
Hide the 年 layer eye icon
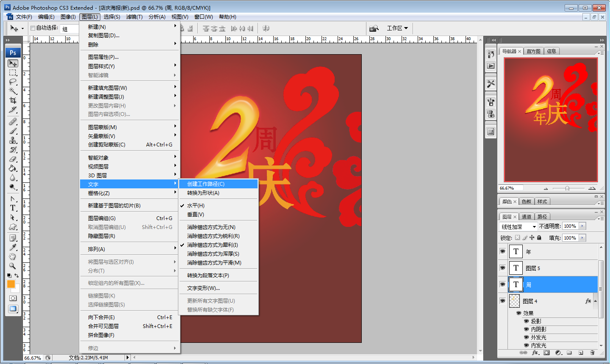[x=502, y=251]
